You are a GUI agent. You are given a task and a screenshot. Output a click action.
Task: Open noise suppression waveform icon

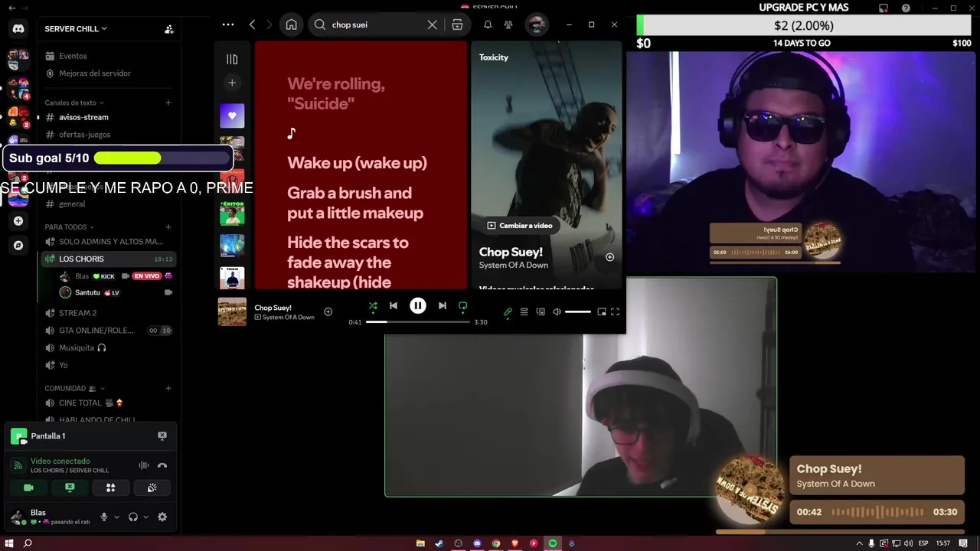144,465
